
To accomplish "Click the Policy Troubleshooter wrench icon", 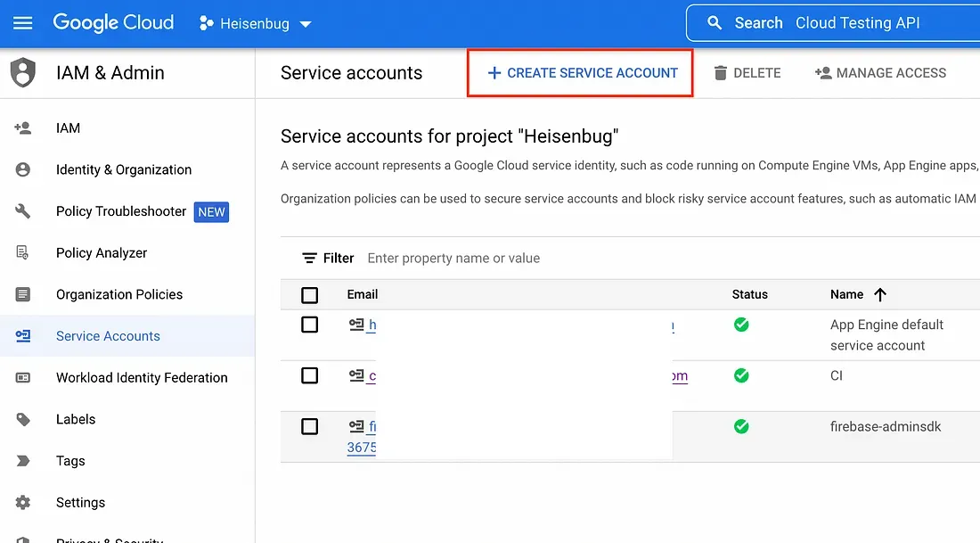I will pos(22,210).
